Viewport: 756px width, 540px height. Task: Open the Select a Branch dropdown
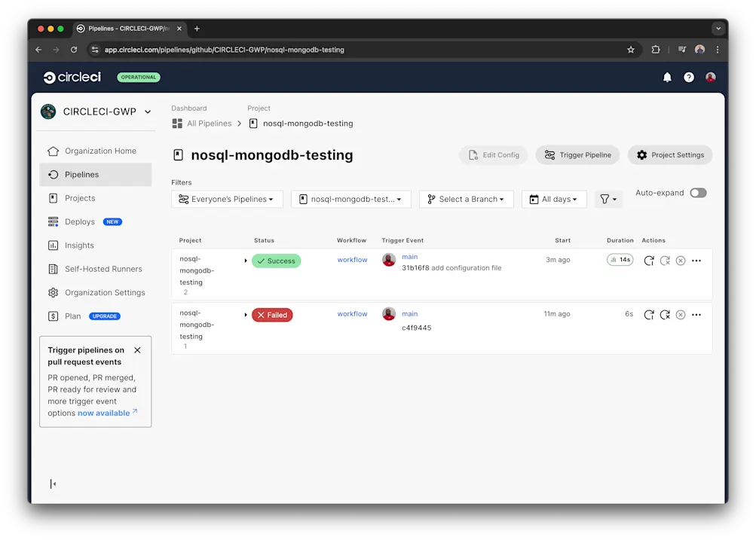pyautogui.click(x=466, y=199)
